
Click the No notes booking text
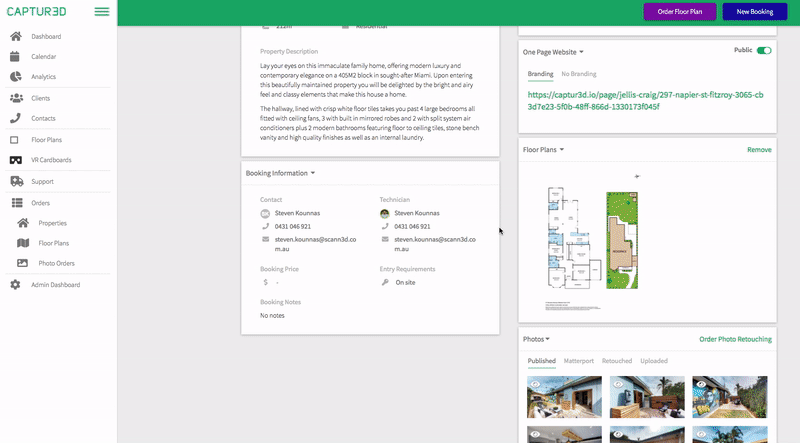coord(272,315)
